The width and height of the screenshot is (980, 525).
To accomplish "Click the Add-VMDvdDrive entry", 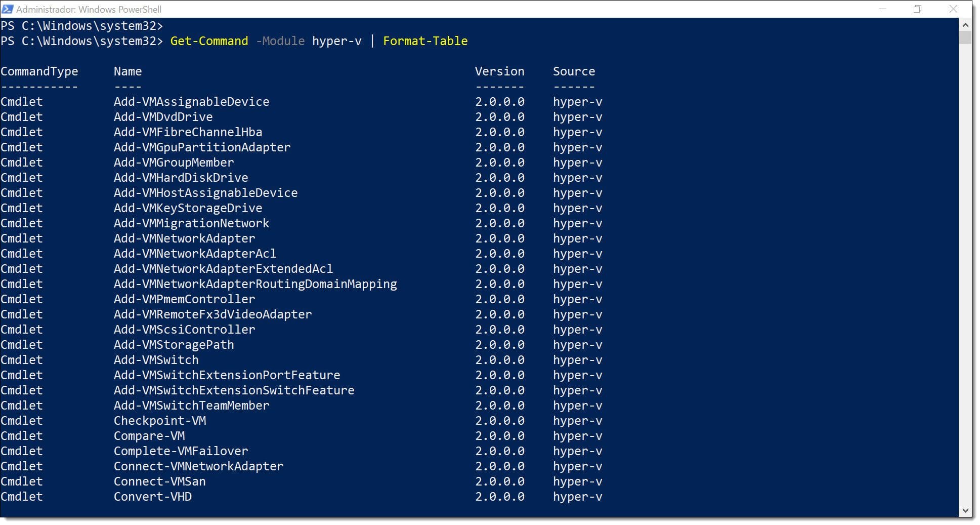I will point(163,117).
